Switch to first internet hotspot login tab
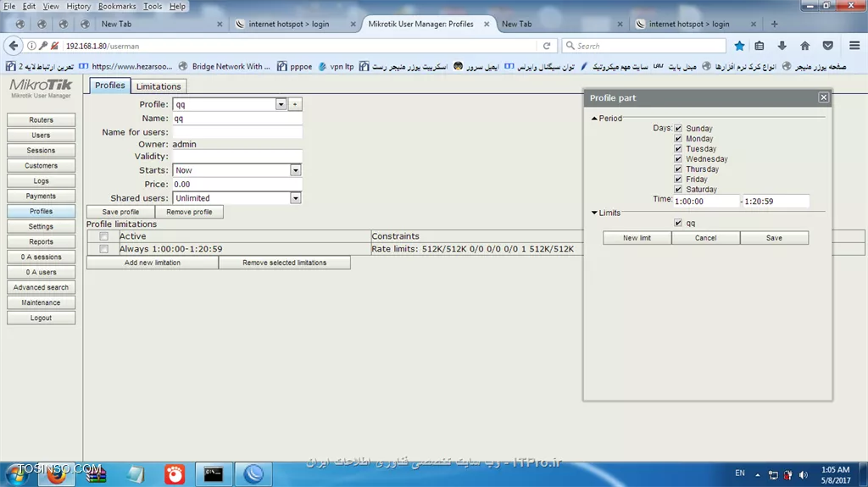 [289, 24]
